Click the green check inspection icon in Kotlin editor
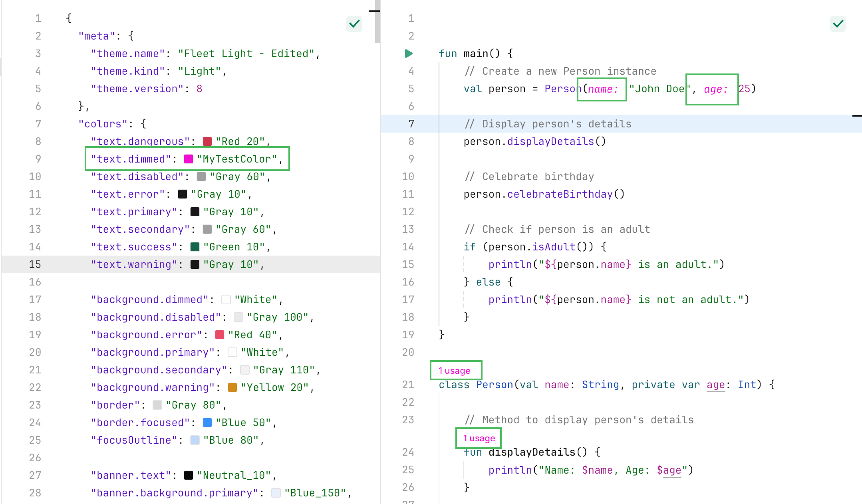This screenshot has height=504, width=862. (x=838, y=24)
